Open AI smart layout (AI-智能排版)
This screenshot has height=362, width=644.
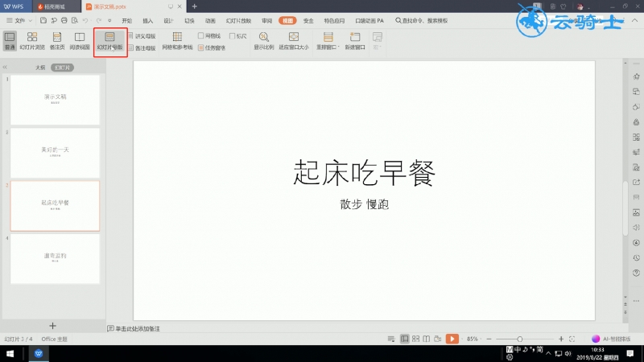click(x=611, y=339)
